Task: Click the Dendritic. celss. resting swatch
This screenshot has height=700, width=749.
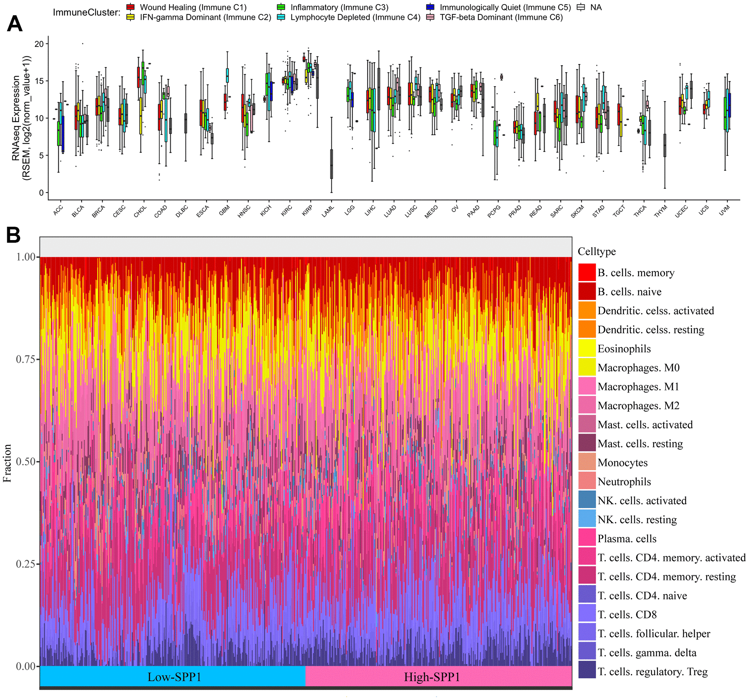Action: coord(587,329)
